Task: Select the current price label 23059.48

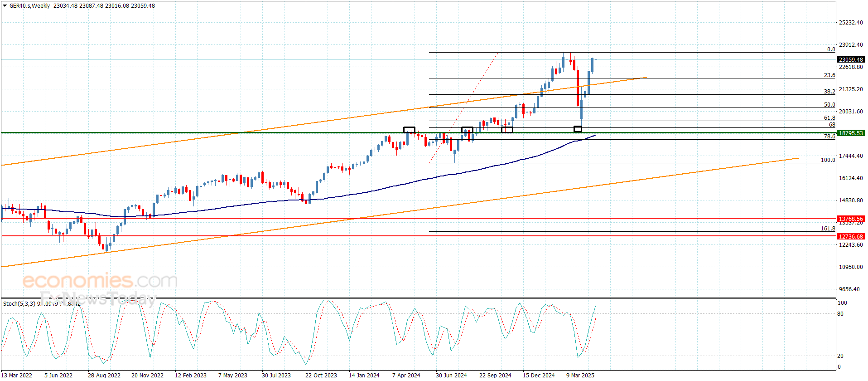Action: [x=850, y=59]
